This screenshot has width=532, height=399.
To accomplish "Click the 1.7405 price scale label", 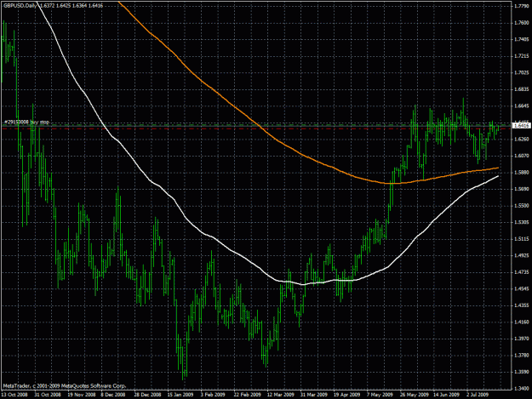I will coord(522,39).
